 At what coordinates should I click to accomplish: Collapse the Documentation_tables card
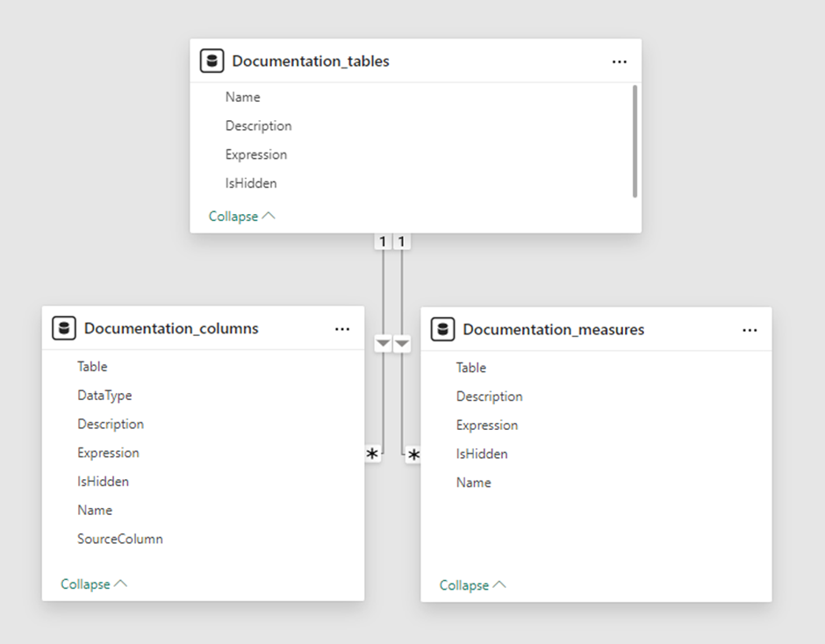click(x=241, y=216)
